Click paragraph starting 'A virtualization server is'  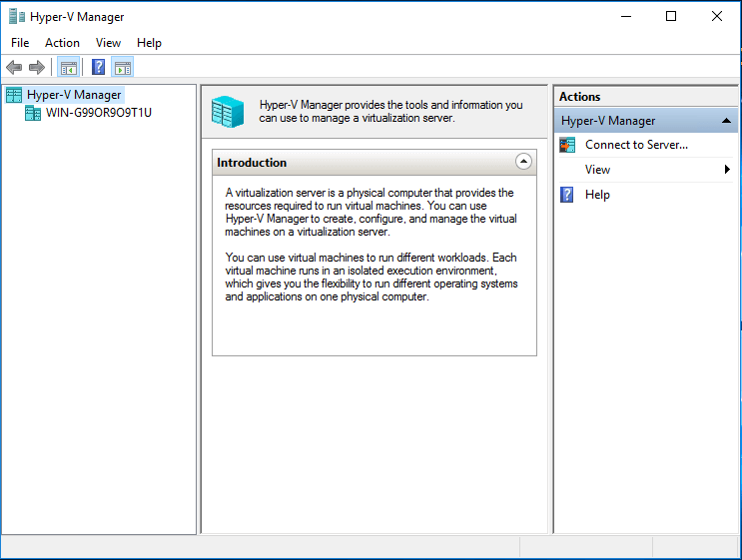tap(371, 212)
